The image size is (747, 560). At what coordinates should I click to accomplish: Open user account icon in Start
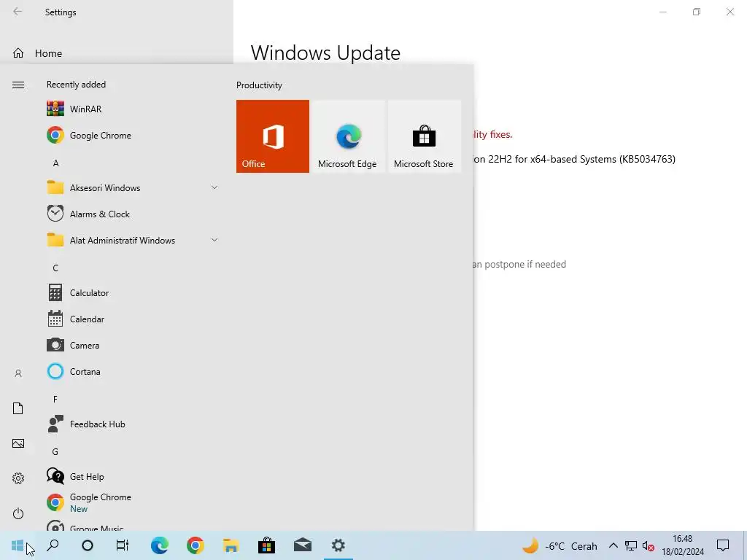pyautogui.click(x=18, y=373)
